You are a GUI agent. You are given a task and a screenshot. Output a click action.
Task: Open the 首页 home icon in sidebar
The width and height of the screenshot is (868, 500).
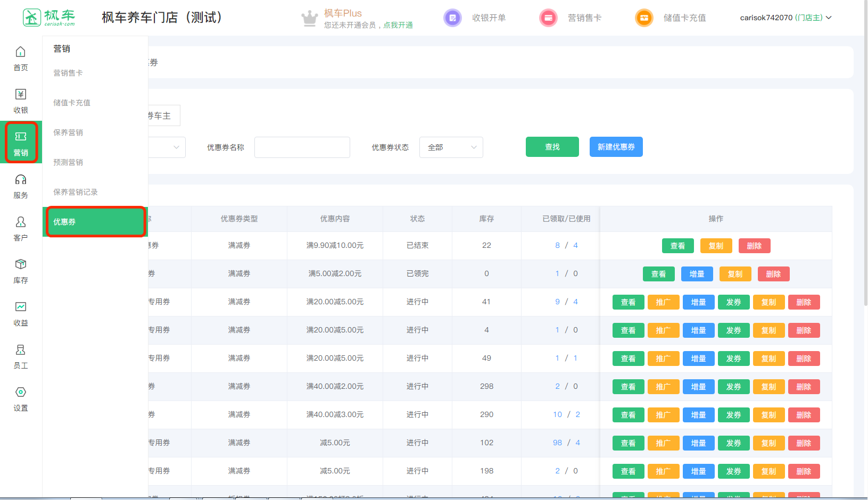[x=21, y=52]
